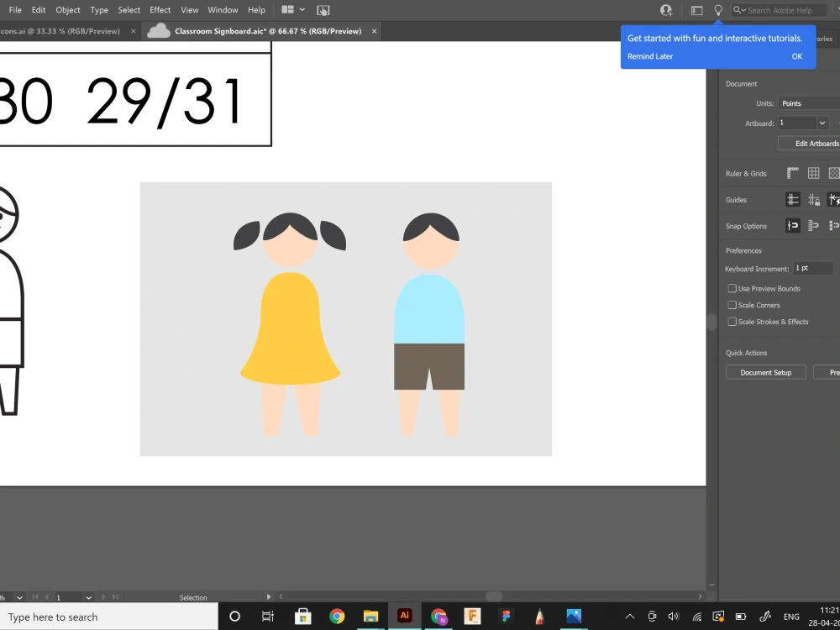Click the Arrange Documents icon
The image size is (840, 630).
click(x=287, y=9)
